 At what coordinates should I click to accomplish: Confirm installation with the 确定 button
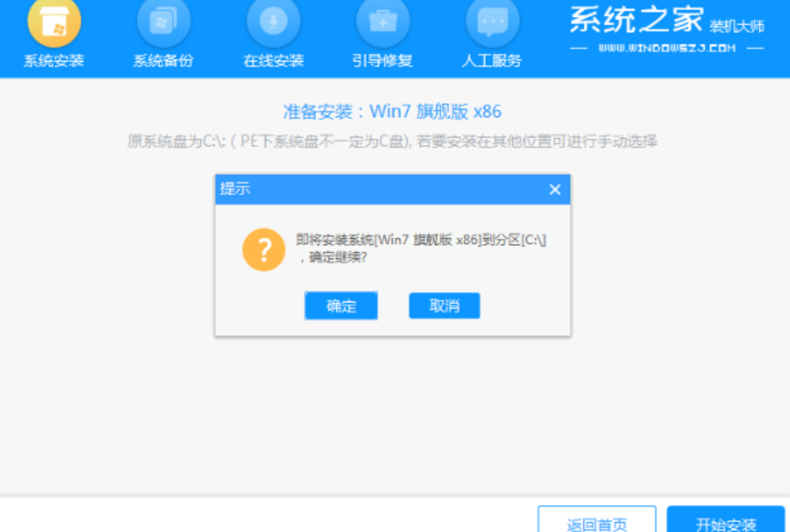point(341,306)
